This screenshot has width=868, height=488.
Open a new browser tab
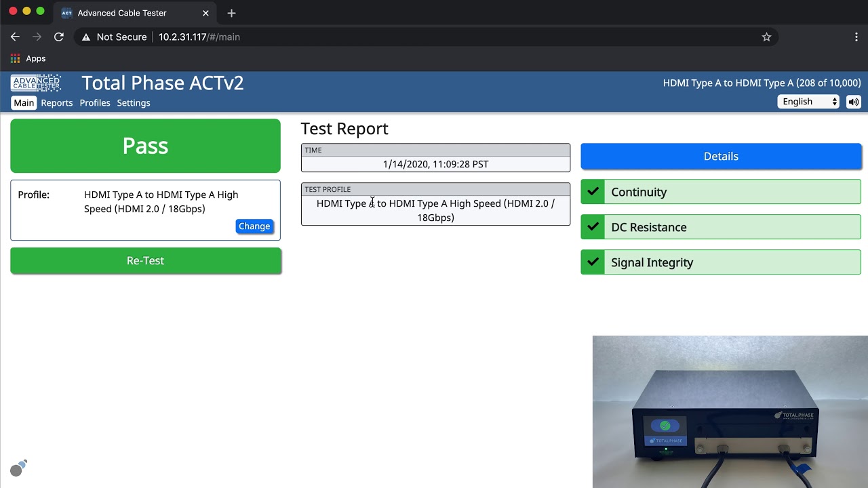tap(231, 13)
